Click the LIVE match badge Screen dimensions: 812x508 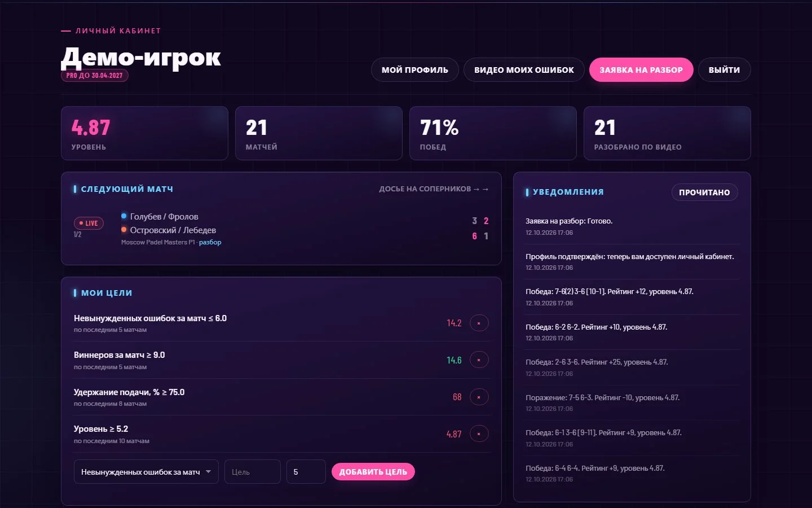tap(89, 223)
